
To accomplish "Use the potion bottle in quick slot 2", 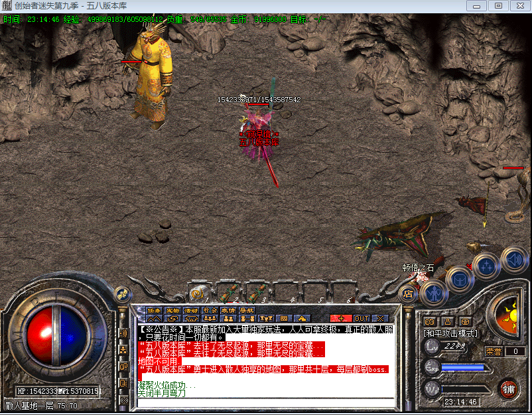I will 228,293.
